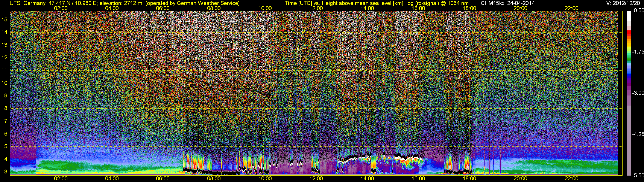Click the "-1.75" color scale value
This screenshot has height=182, width=644.
pos(638,52)
